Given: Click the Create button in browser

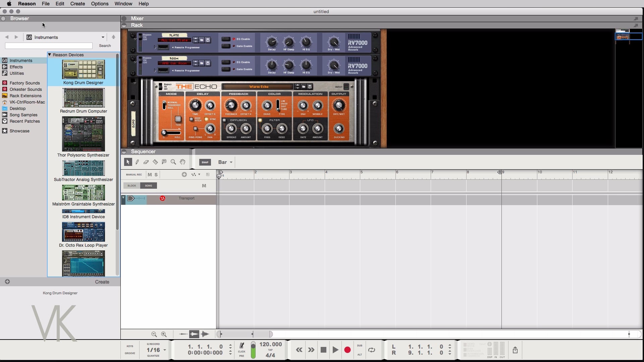Looking at the screenshot, I should point(102,282).
